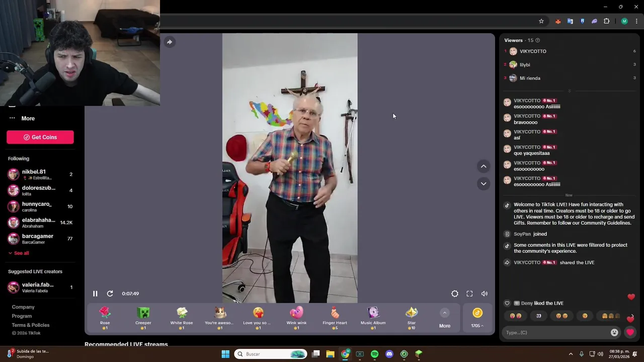
Task: Send the You're awesome gift
Action: click(x=220, y=318)
